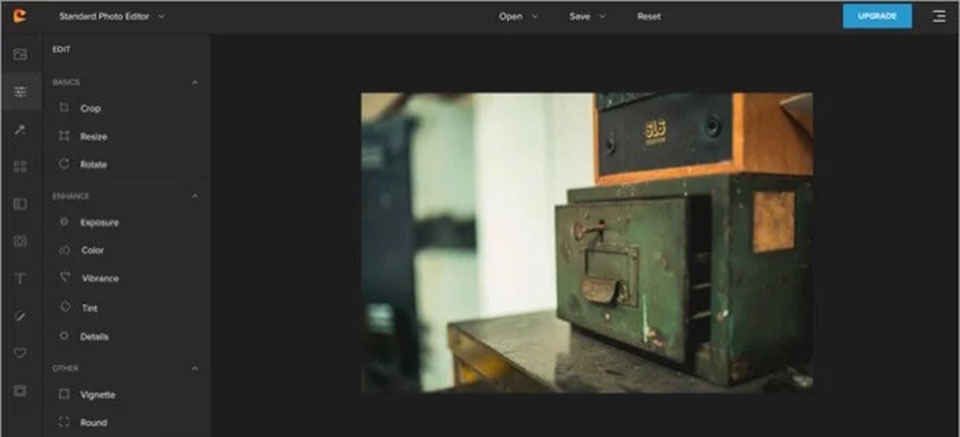Click the EDIT panel heading

[x=61, y=50]
